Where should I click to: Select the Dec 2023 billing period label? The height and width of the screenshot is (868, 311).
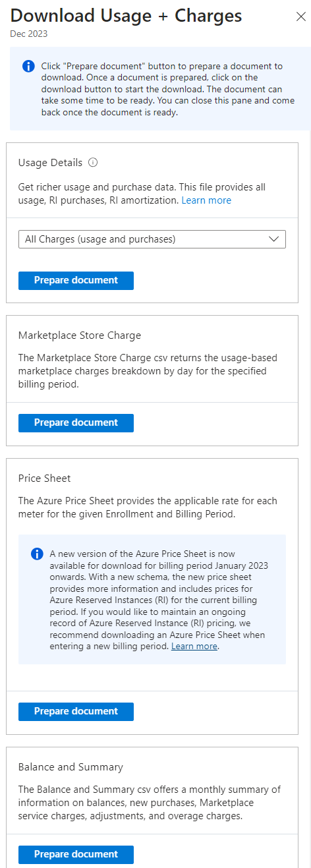pos(28,34)
